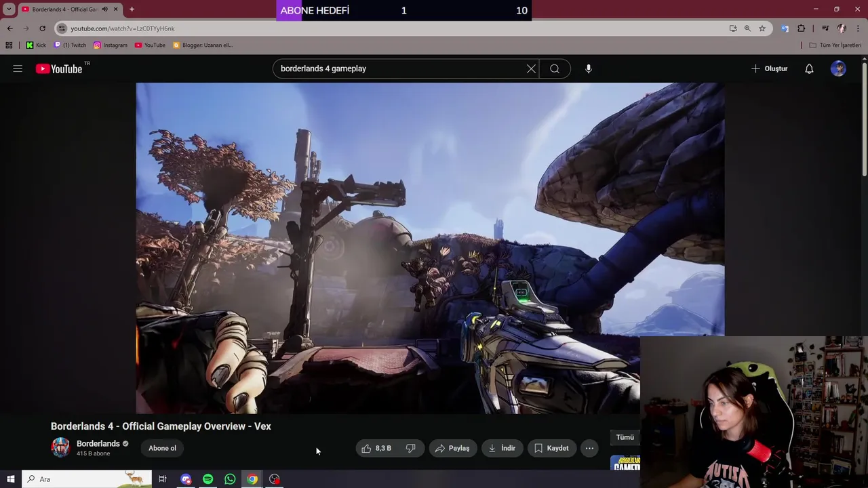The width and height of the screenshot is (868, 488).
Task: Open the YouTube hamburger guide menu
Action: point(18,68)
